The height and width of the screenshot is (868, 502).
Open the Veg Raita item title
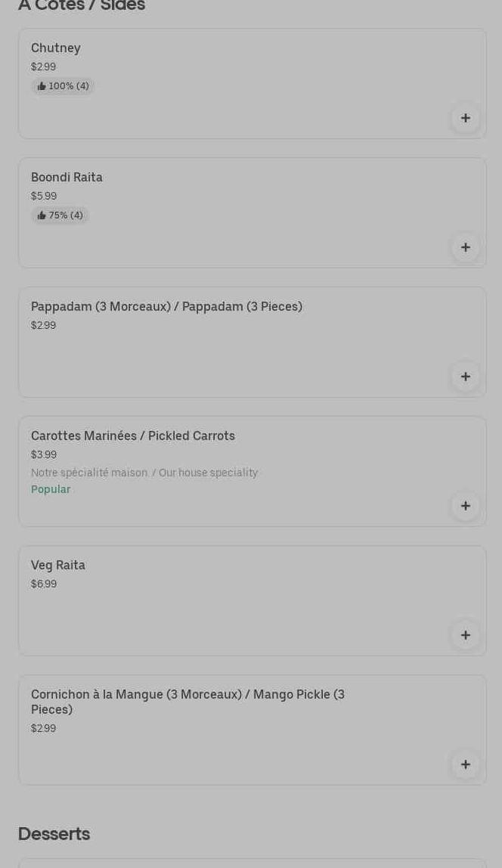58,566
